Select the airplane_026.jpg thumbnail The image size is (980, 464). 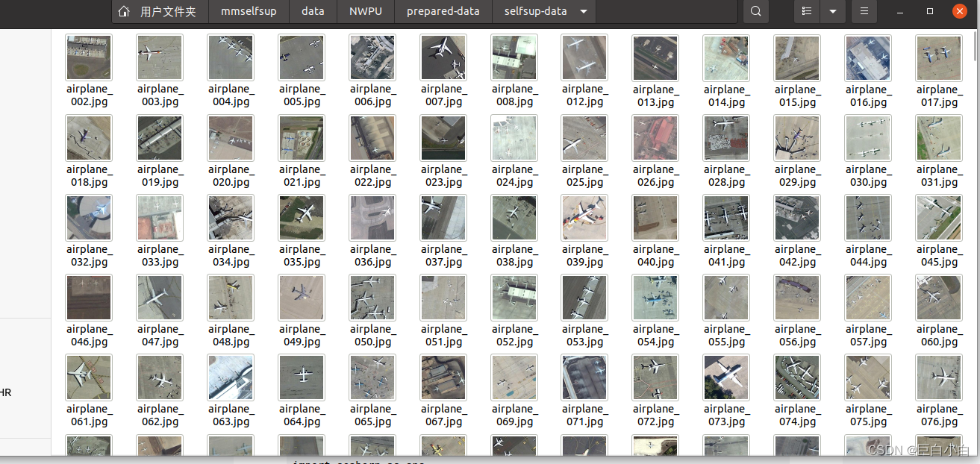point(655,137)
